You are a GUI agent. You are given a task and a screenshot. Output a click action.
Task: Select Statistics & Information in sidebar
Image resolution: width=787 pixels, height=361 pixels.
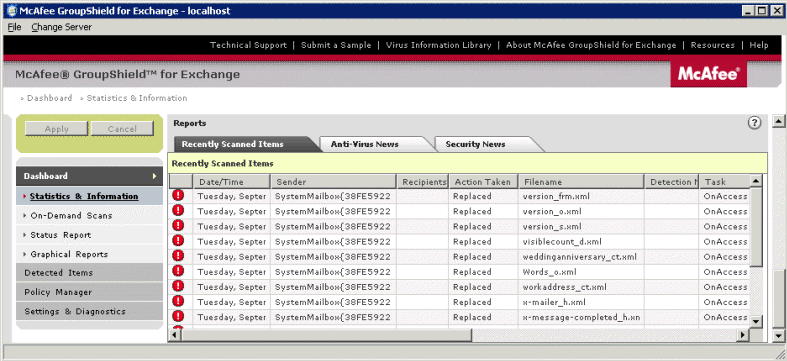(x=84, y=196)
